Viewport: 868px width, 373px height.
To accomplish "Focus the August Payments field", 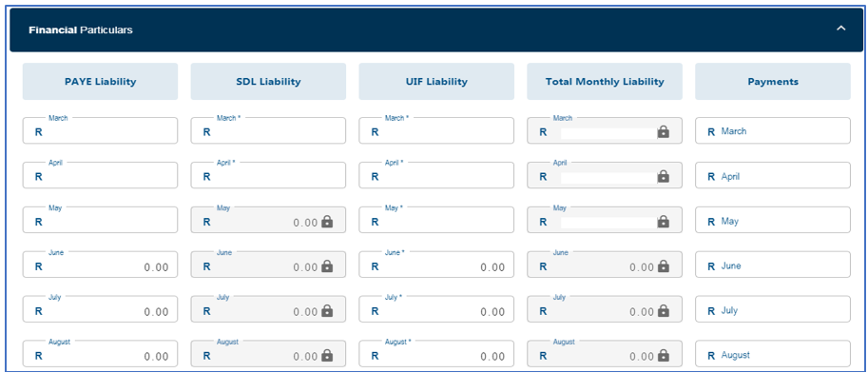I will pos(773,354).
